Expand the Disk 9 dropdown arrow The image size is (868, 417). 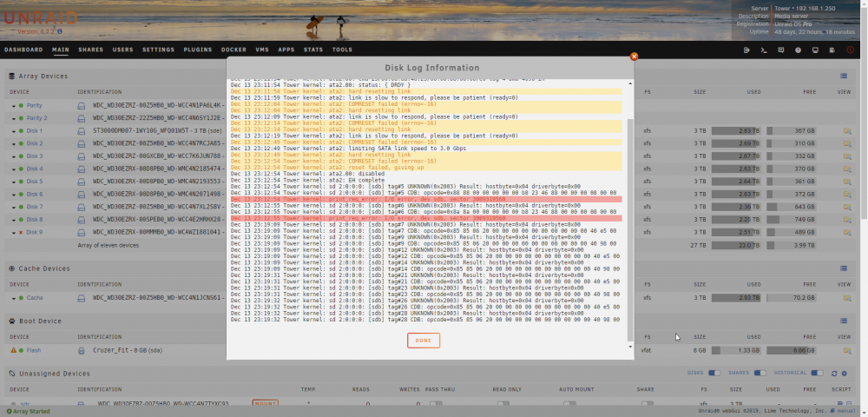coord(14,233)
